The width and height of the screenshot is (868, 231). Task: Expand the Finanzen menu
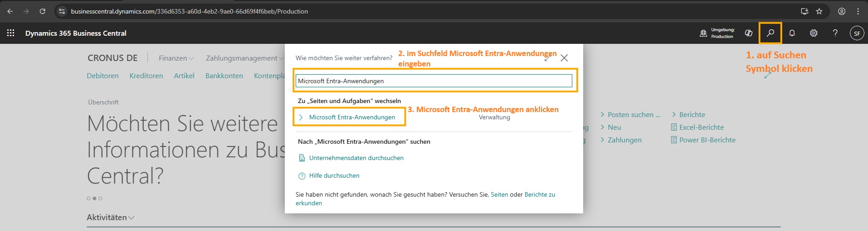[176, 58]
